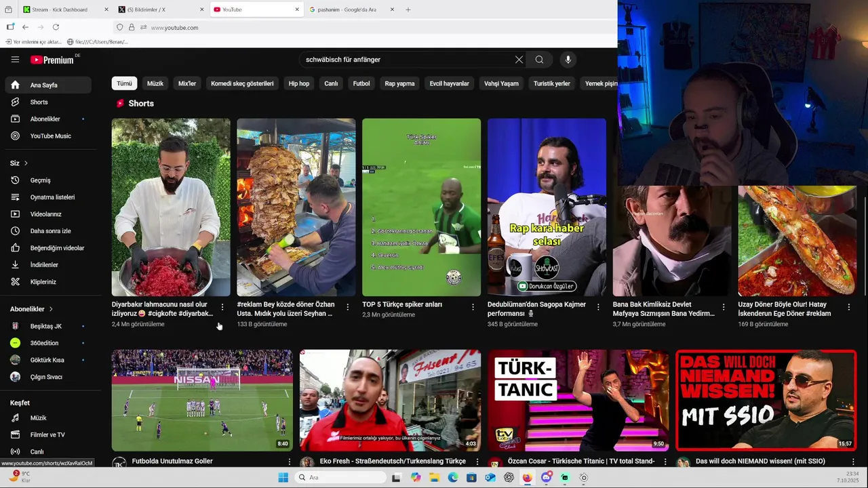Screen dimensions: 868x488
Task: Open more options for TOP 5 Türkçe spiker short
Action: coord(473,307)
